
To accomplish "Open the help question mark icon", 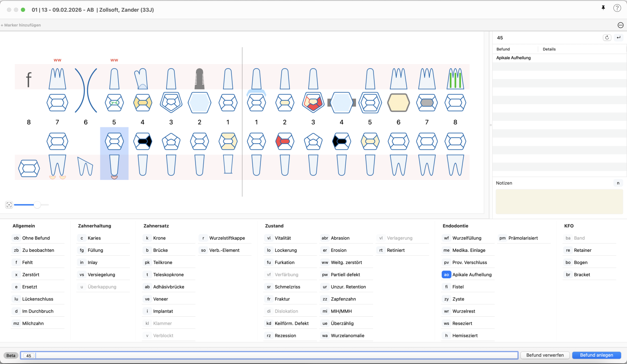I will point(617,8).
